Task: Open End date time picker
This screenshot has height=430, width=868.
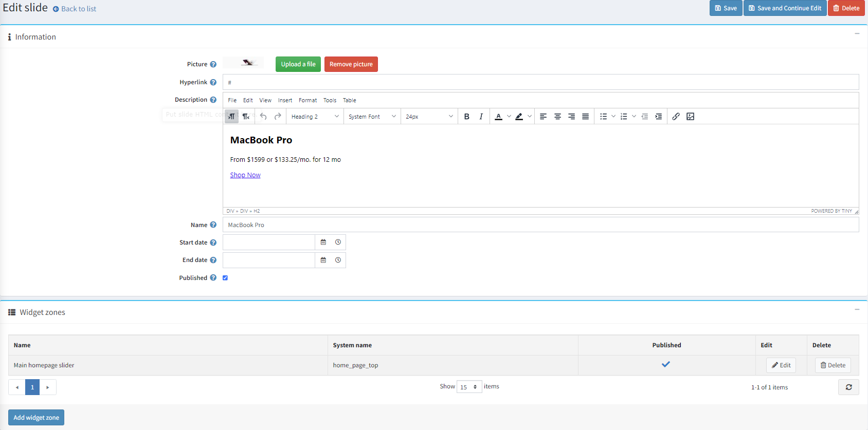Action: pos(338,260)
